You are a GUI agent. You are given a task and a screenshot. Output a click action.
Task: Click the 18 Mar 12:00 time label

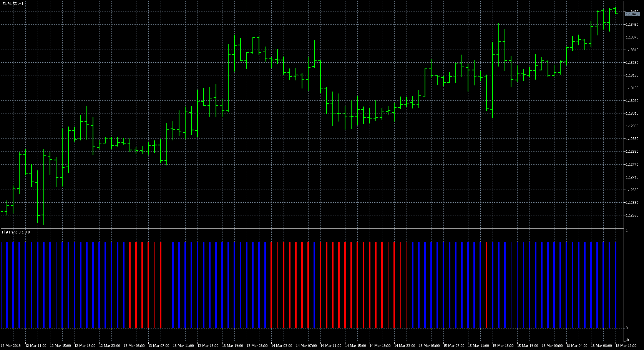pyautogui.click(x=626, y=346)
